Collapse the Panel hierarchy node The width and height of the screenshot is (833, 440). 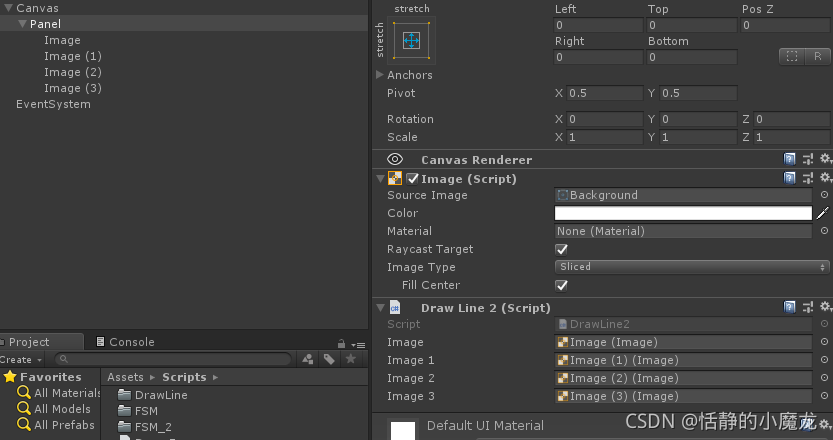click(22, 24)
